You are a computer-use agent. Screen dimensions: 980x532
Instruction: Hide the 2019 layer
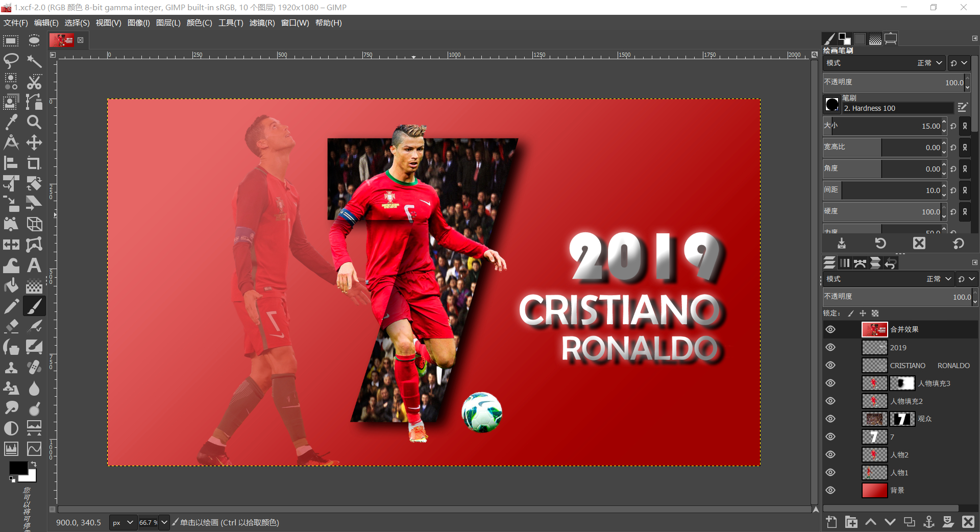coord(831,347)
